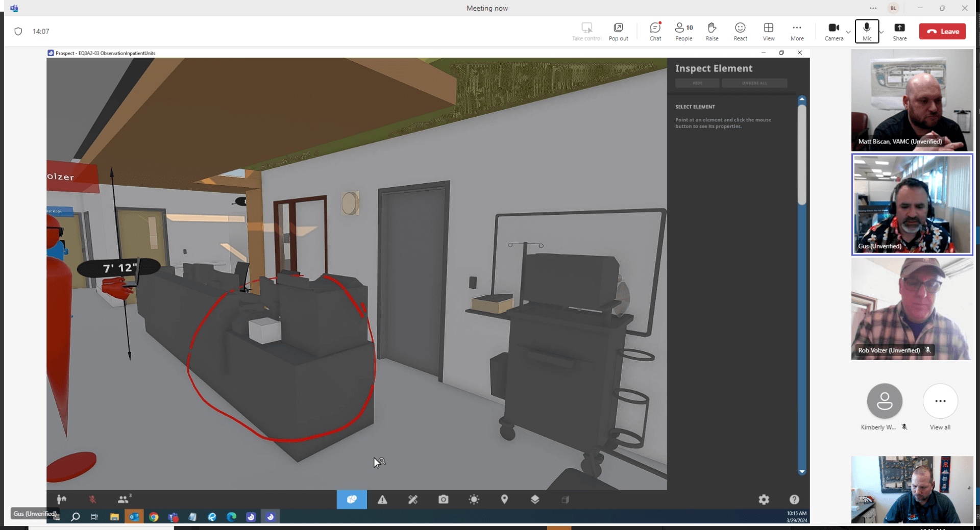This screenshot has width=980, height=530.
Task: Open the microphone options chevron
Action: tap(879, 31)
